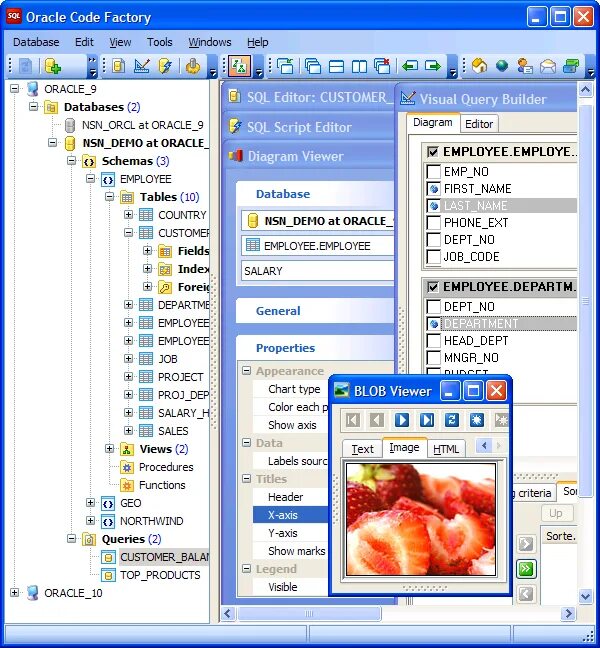Viewport: 600px width, 648px height.
Task: Click horizontal scrollbar right arrow
Action: [569, 613]
